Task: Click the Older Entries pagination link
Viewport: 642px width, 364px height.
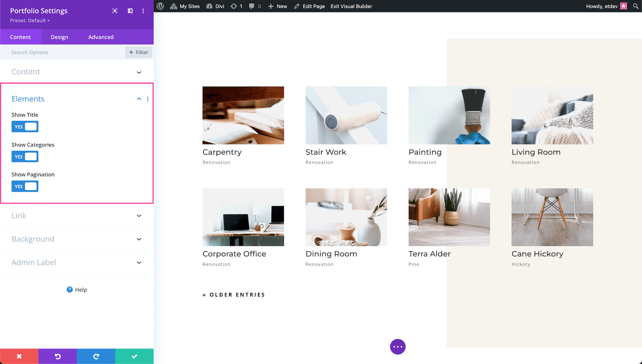Action: [234, 294]
